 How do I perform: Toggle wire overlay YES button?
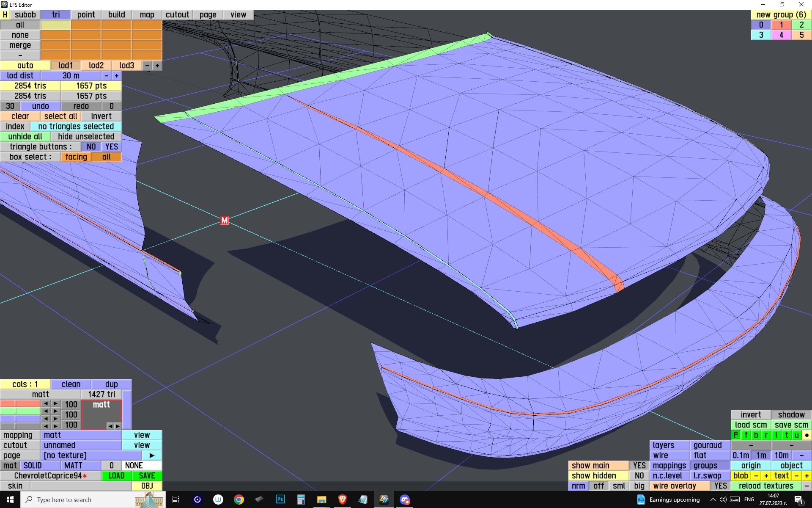(720, 486)
